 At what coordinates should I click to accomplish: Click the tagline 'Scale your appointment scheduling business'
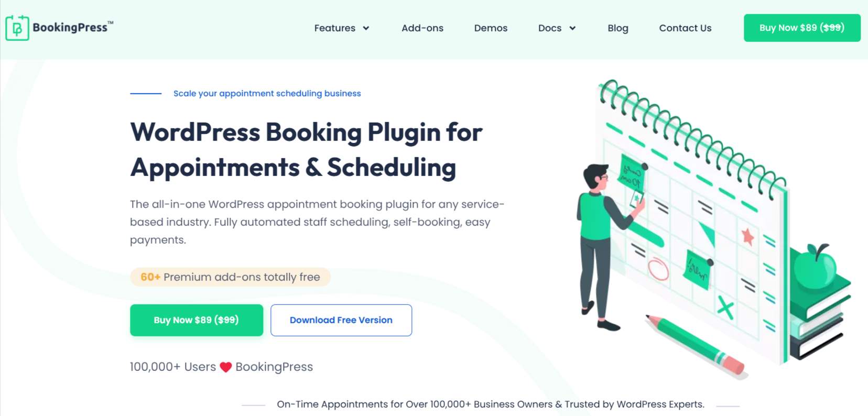pos(267,93)
